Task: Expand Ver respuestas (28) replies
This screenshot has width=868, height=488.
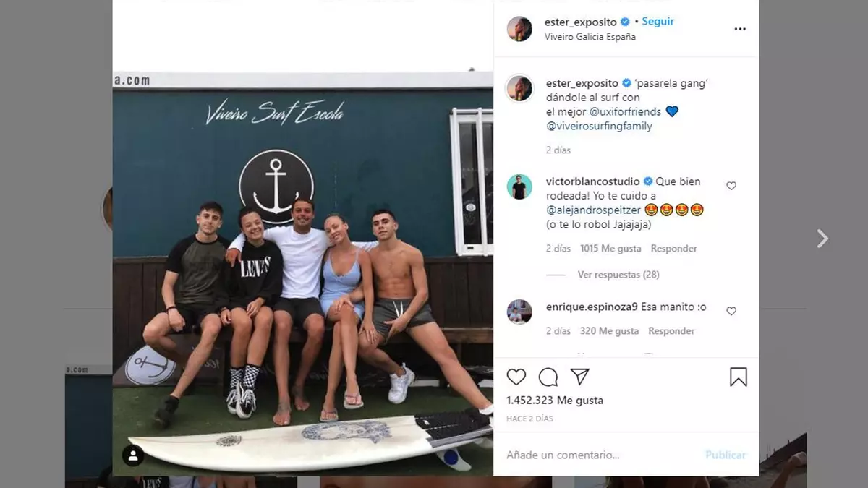Action: [x=618, y=275]
